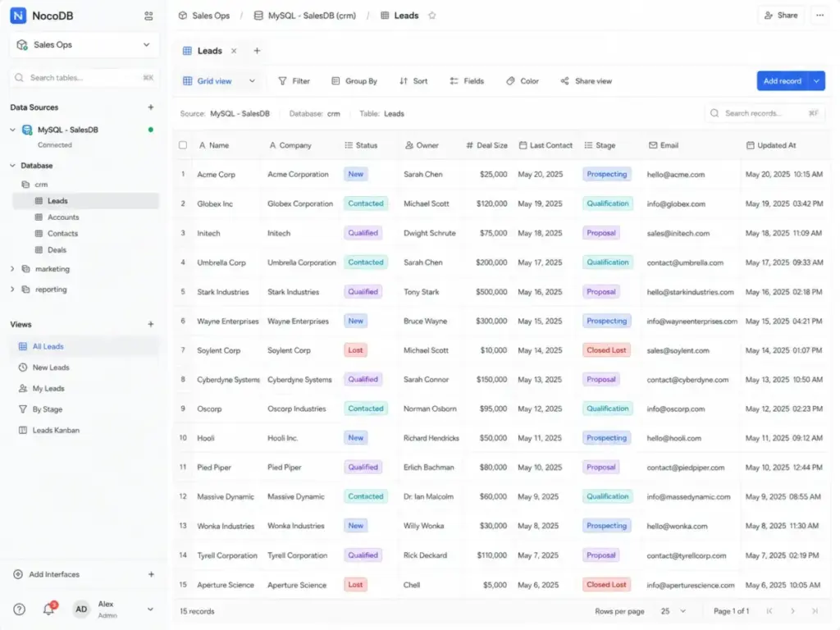Click the $500,000 deal size cell
Screen dimensions: 840x630
coord(491,292)
